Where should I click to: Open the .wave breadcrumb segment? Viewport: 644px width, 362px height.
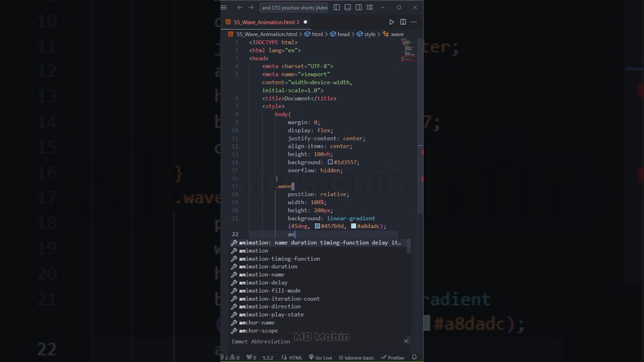(393, 34)
